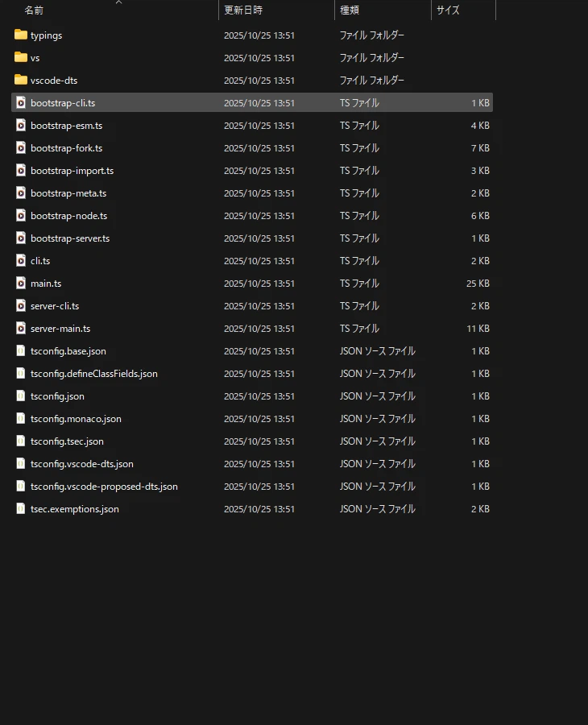Select main.ts file name
Image resolution: width=588 pixels, height=725 pixels.
pyautogui.click(x=46, y=284)
